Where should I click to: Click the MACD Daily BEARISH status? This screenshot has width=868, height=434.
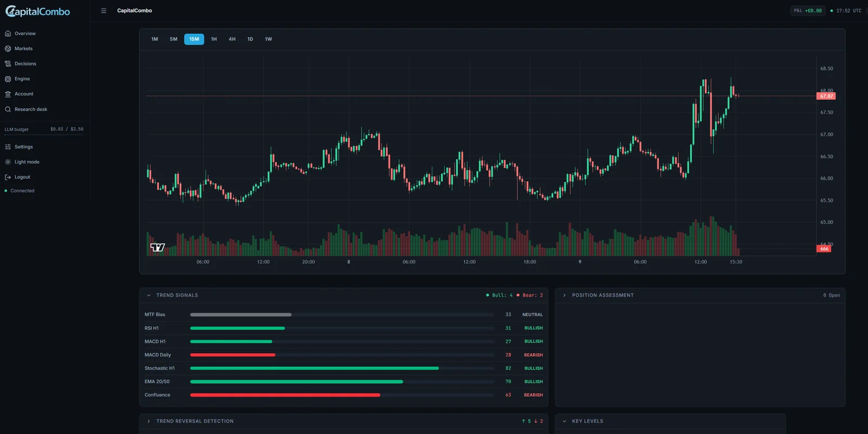pos(533,355)
